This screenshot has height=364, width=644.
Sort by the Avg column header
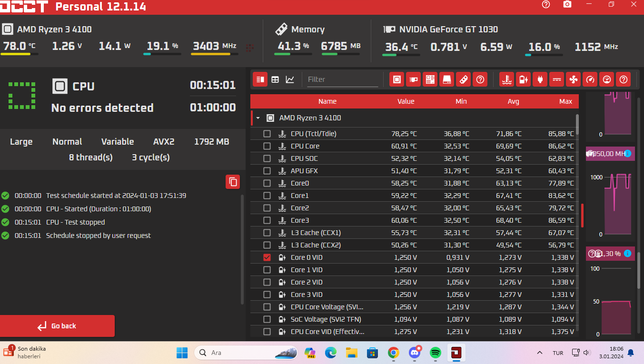[513, 101]
